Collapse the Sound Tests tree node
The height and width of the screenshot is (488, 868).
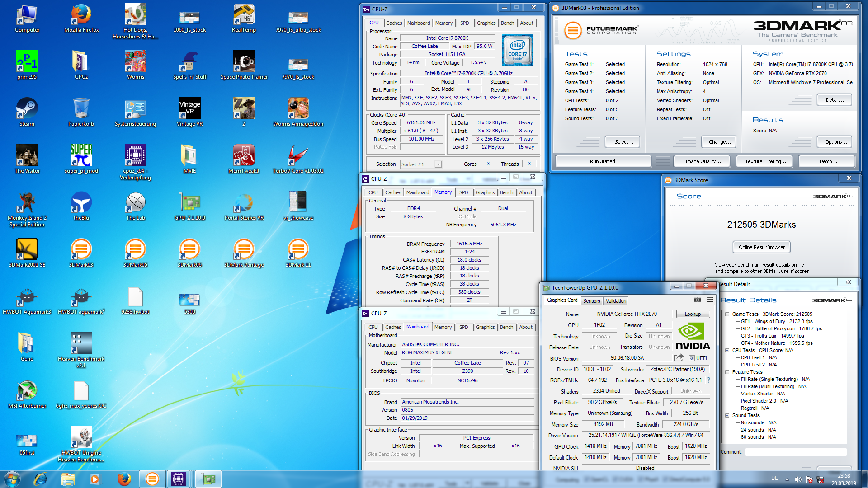click(x=727, y=415)
